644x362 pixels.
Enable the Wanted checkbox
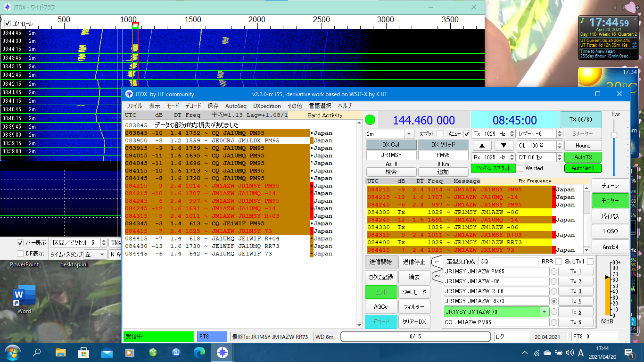520,168
